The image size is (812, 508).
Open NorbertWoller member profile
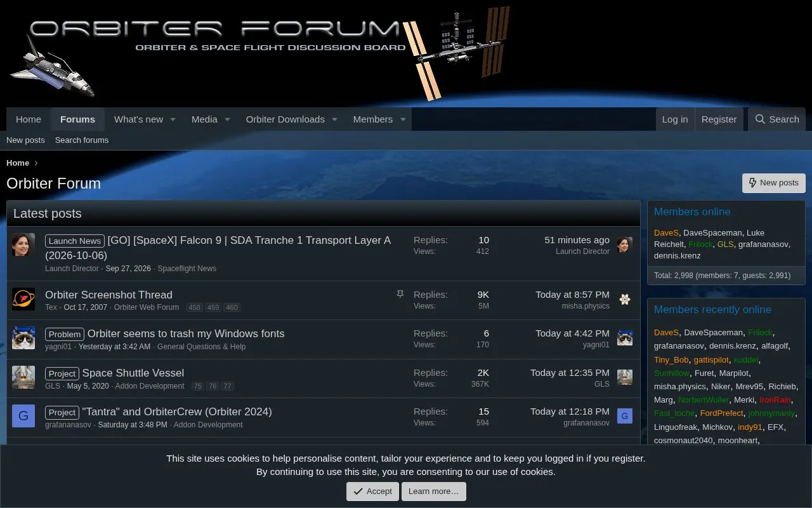click(703, 400)
